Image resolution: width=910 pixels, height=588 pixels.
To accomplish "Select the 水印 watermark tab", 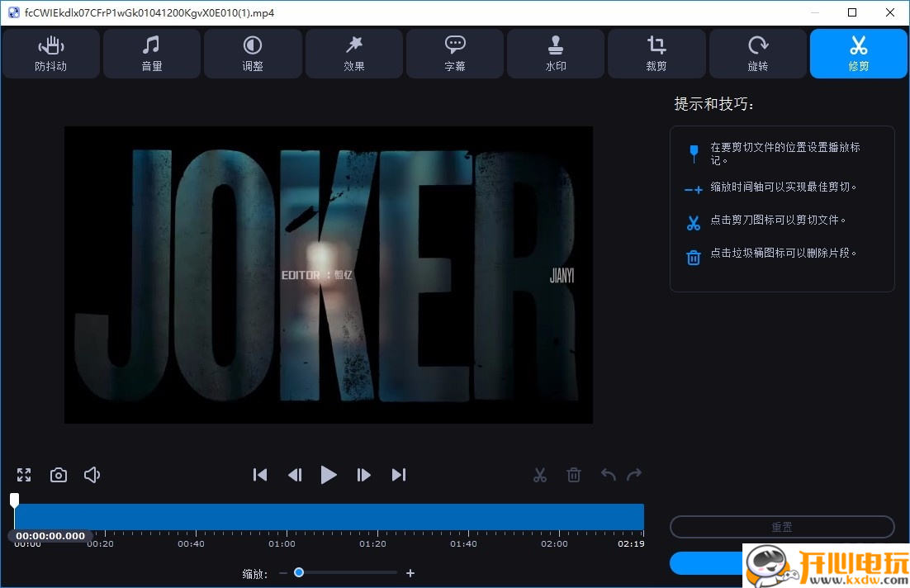I will pos(556,54).
